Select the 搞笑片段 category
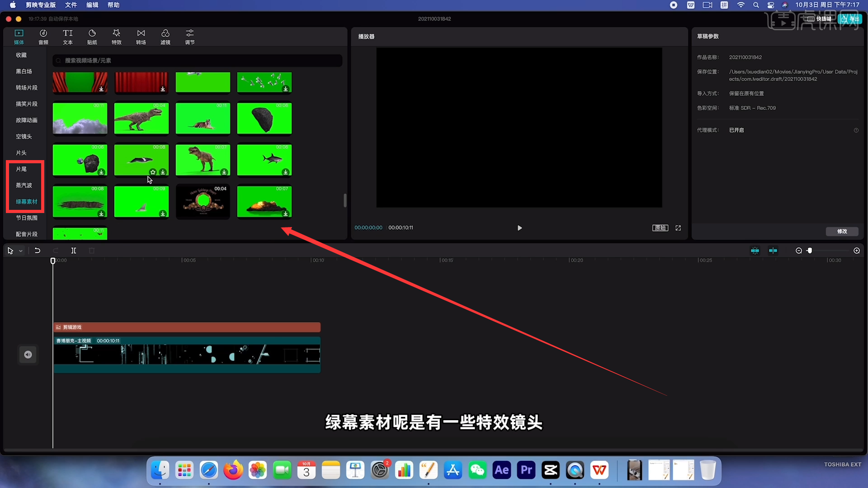868x488 pixels. tap(27, 104)
